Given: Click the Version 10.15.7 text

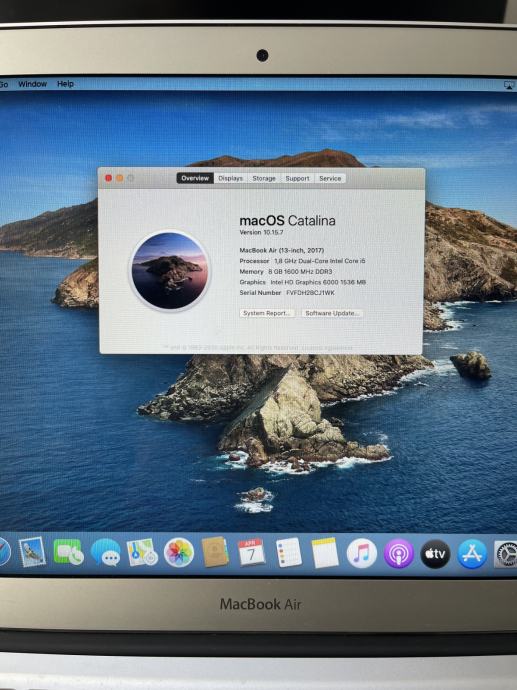Looking at the screenshot, I should (x=261, y=232).
